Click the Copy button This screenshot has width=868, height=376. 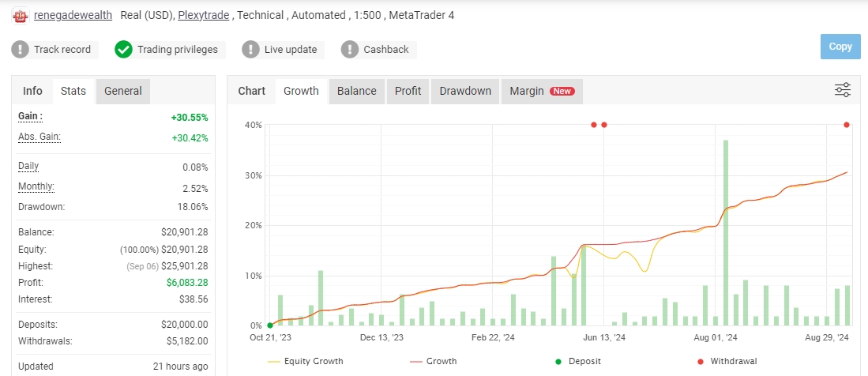coord(840,47)
